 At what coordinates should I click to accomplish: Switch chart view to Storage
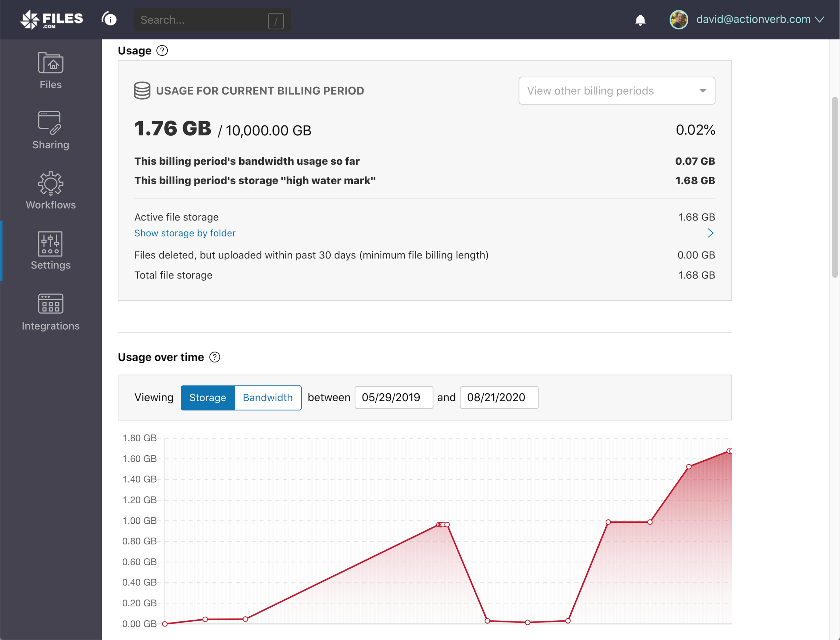click(x=207, y=398)
